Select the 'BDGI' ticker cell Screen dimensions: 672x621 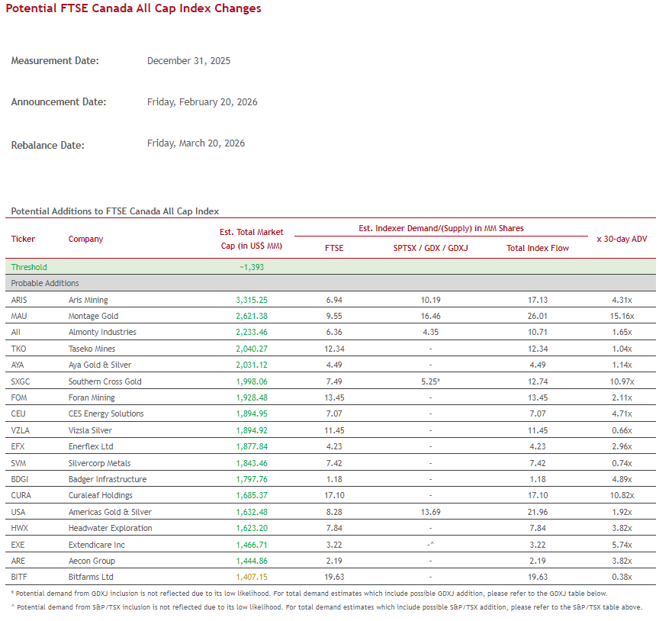(20, 479)
